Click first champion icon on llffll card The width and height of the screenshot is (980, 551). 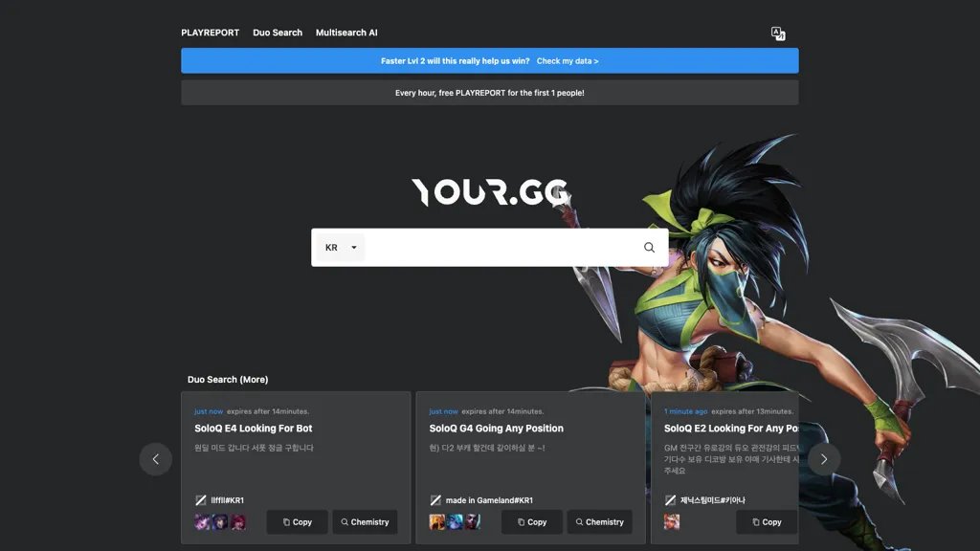coord(202,522)
